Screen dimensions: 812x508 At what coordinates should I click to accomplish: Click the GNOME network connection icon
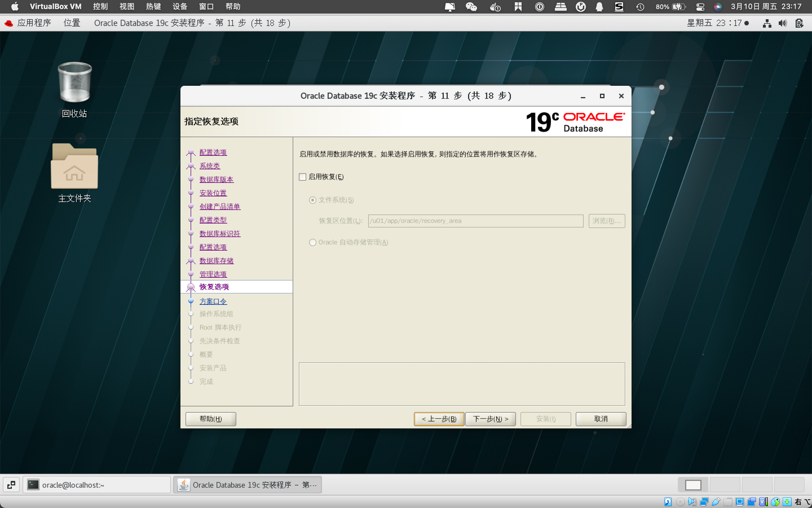coord(767,23)
